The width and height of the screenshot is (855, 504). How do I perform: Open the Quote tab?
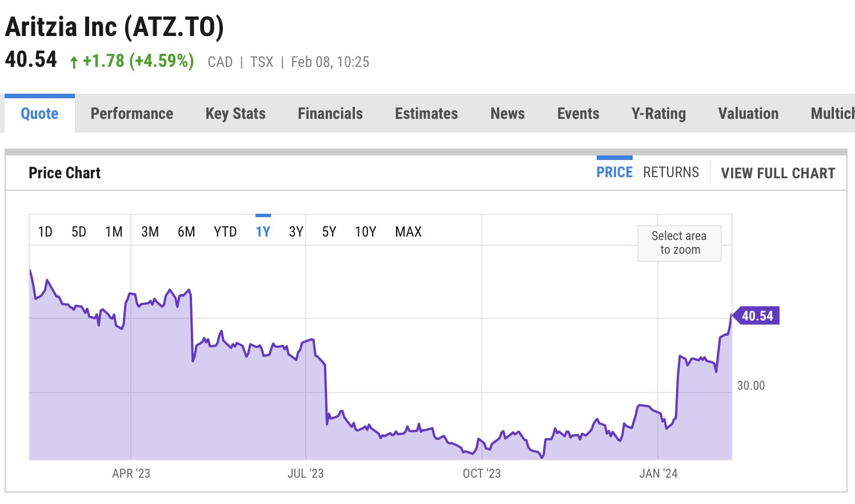(x=39, y=114)
